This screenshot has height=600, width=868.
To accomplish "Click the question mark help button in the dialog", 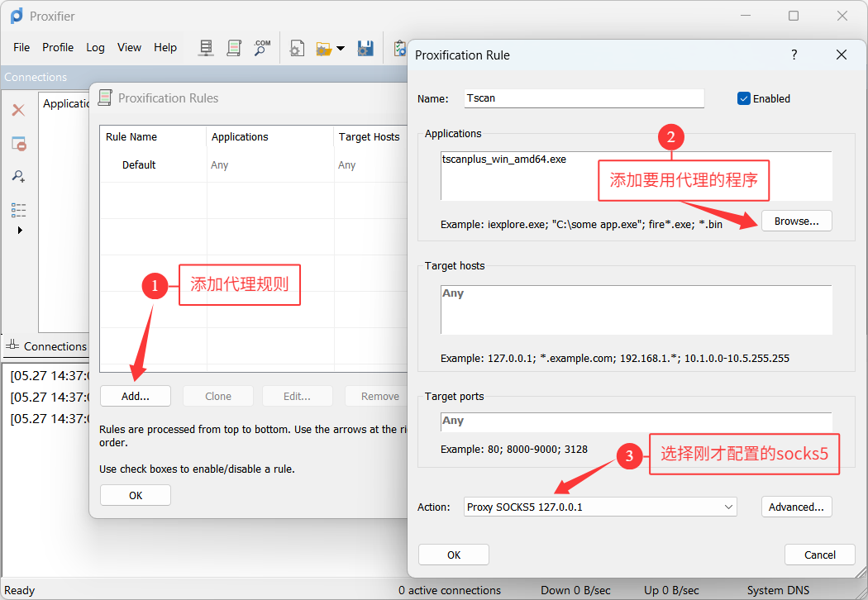I will coord(794,55).
